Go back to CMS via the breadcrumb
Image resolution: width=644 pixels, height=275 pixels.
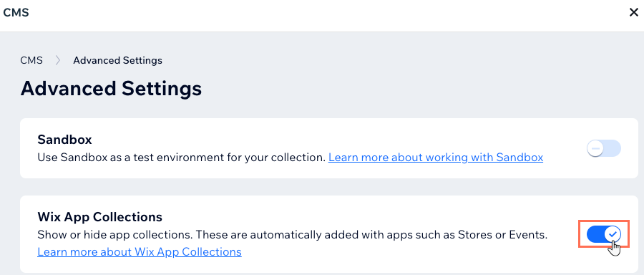31,60
